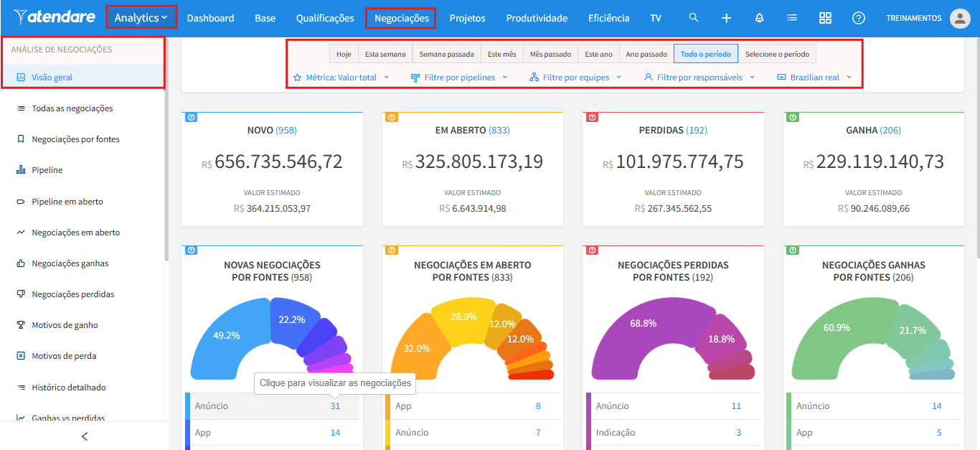Click TREINAMENTOS account name
This screenshot has width=980, height=450.
[914, 19]
